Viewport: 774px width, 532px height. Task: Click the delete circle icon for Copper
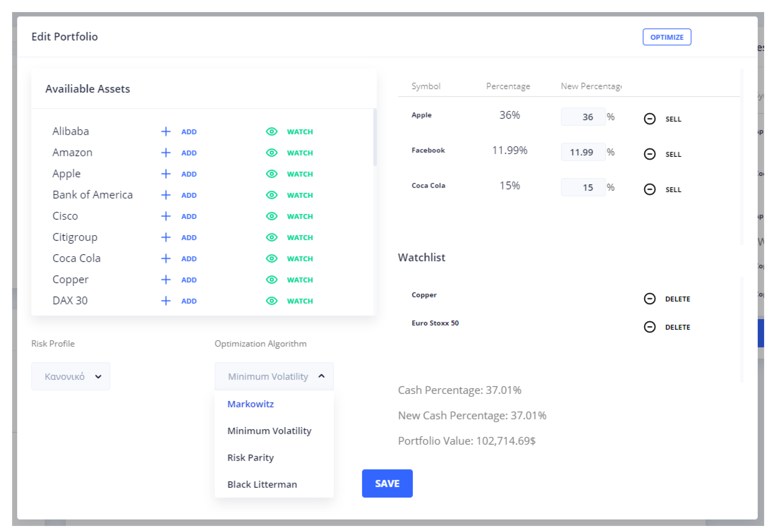point(649,299)
